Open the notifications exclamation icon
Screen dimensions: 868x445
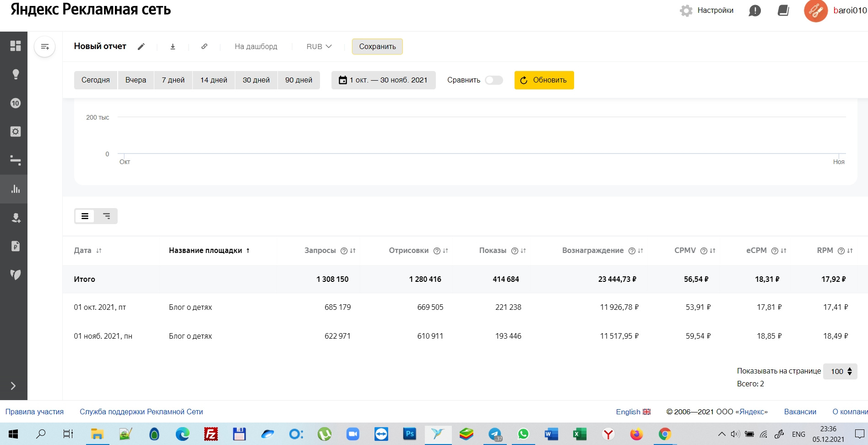(x=754, y=11)
